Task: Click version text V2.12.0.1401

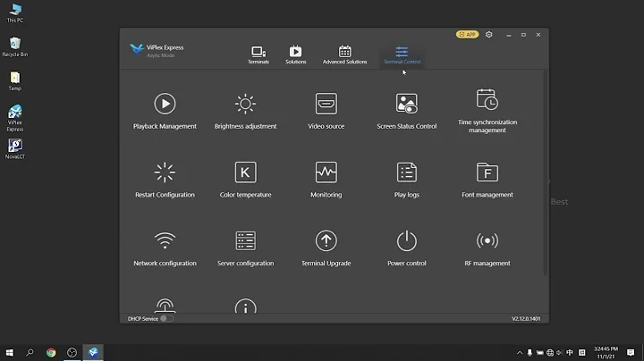Action: 526,319
